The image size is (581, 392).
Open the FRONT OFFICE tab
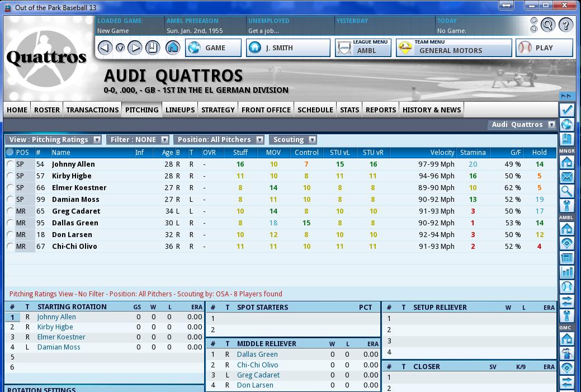(x=266, y=110)
